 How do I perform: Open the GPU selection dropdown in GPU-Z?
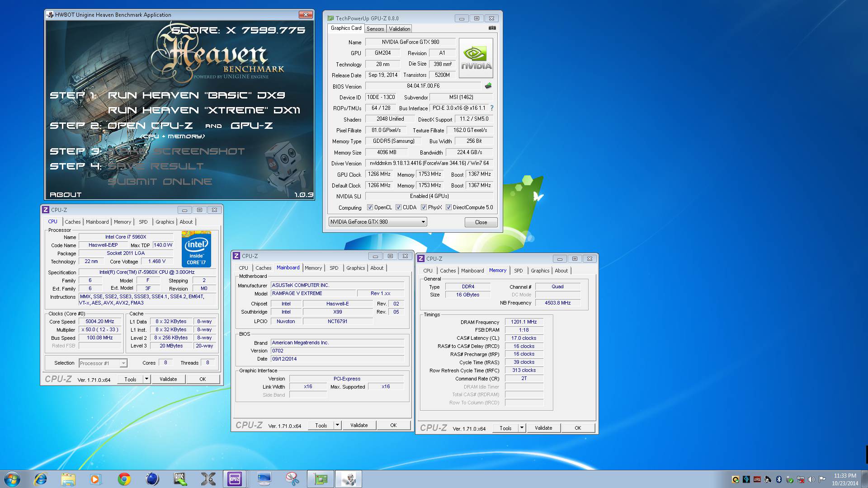point(377,222)
